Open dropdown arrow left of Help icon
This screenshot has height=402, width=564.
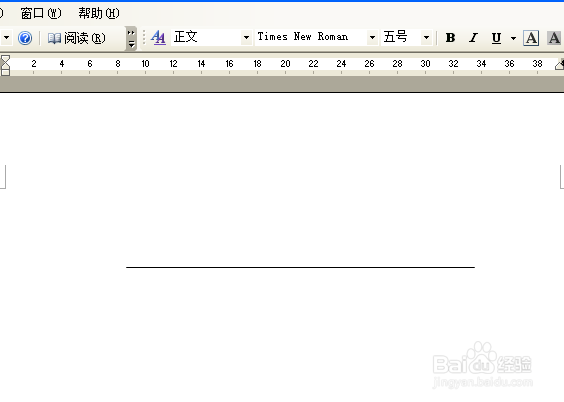point(6,38)
